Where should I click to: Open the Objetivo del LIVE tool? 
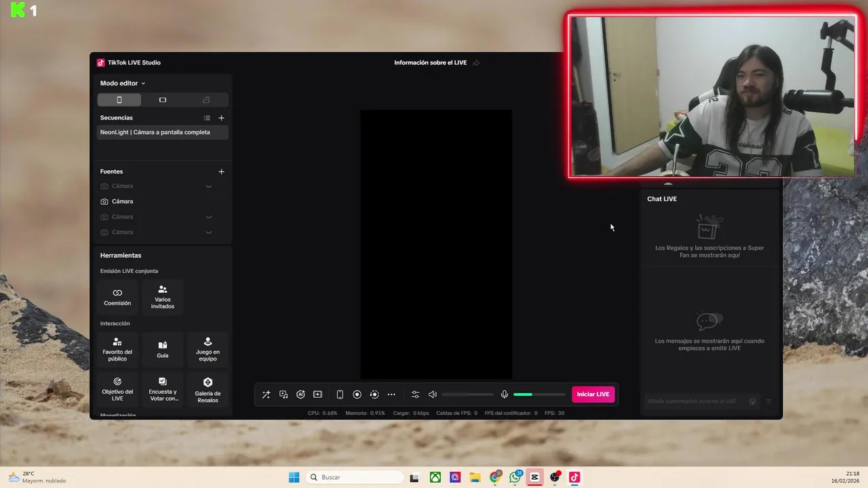[117, 389]
